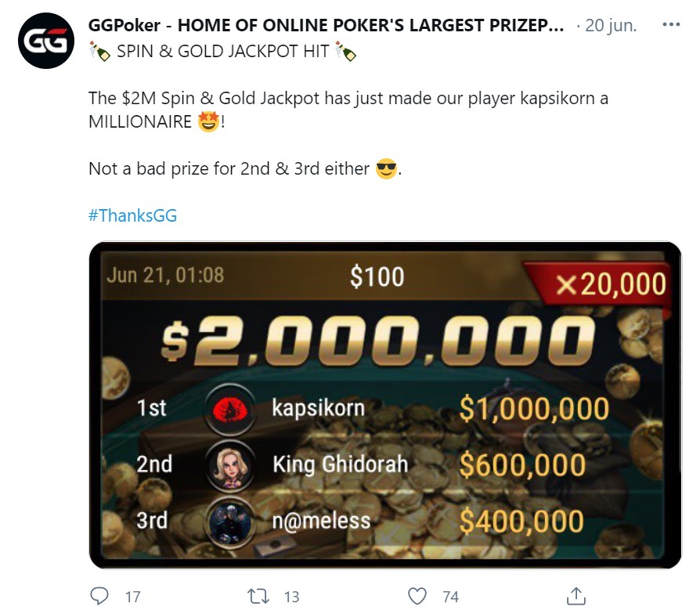Screen dimensions: 700x614
Task: Click the retweet count 13
Action: click(291, 597)
